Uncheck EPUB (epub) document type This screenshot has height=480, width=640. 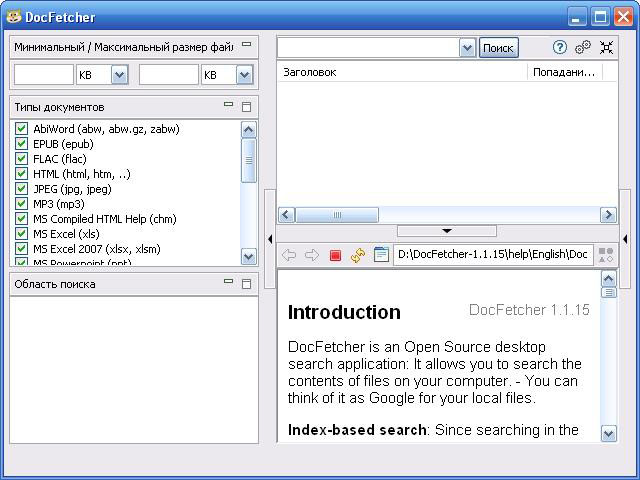click(x=21, y=144)
